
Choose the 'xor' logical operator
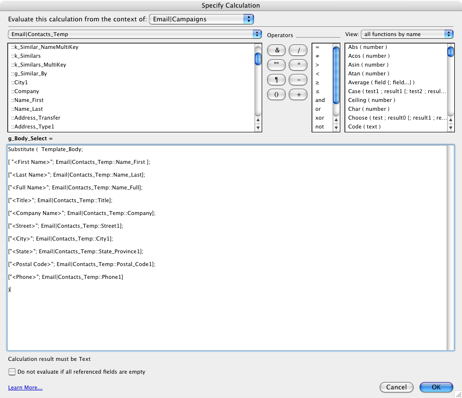point(322,118)
